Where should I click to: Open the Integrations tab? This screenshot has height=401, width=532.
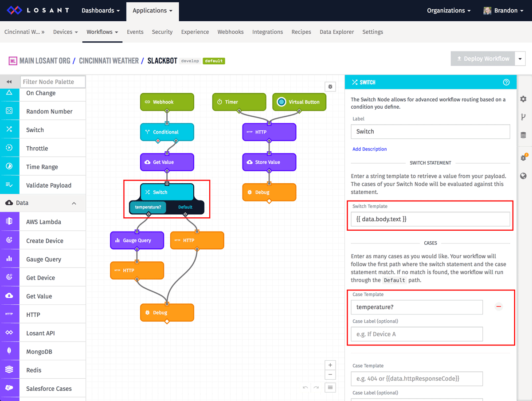[x=267, y=32]
